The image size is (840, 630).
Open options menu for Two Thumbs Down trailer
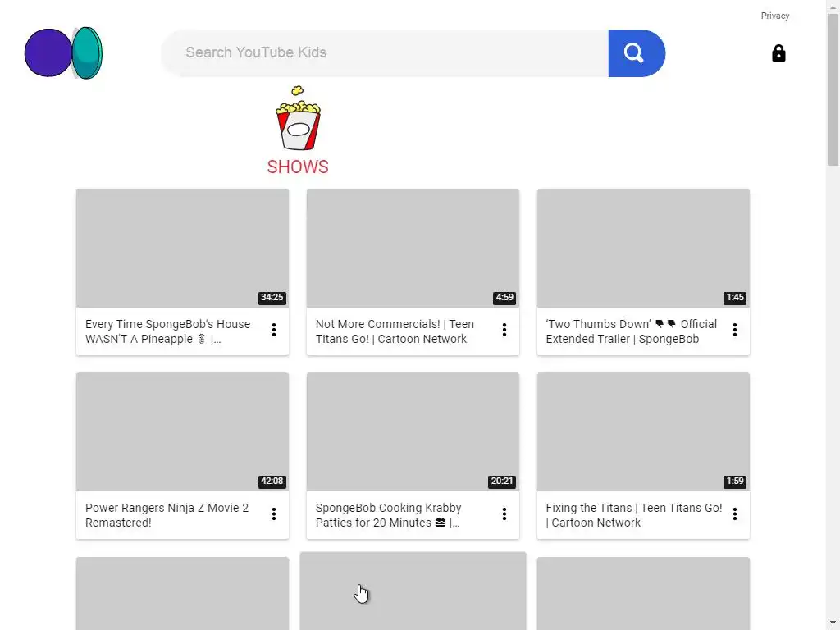(734, 330)
